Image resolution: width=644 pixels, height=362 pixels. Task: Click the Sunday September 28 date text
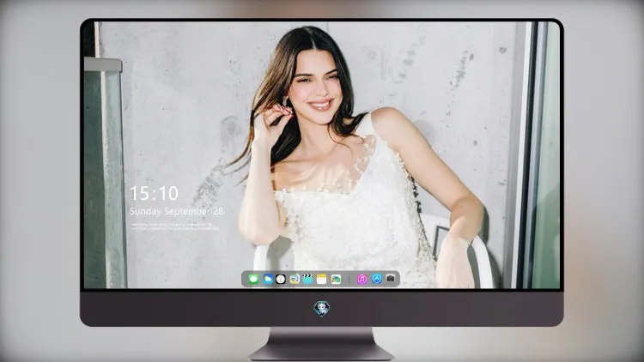[x=176, y=211]
